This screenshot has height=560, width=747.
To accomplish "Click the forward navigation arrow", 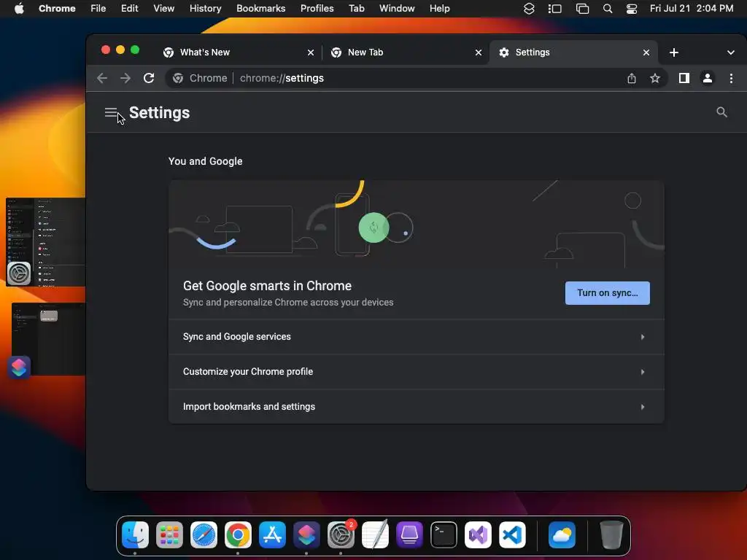I will tap(125, 78).
